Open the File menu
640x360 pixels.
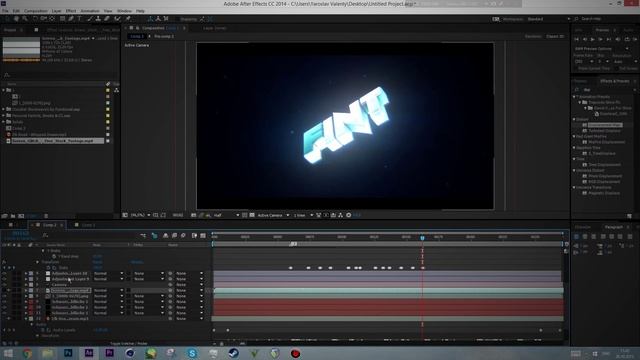pyautogui.click(x=5, y=11)
